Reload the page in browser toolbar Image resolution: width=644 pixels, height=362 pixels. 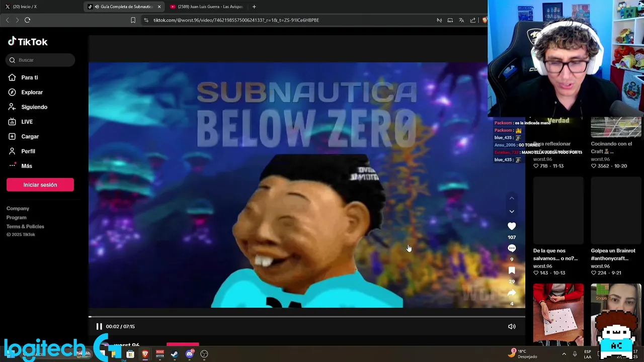[27, 20]
